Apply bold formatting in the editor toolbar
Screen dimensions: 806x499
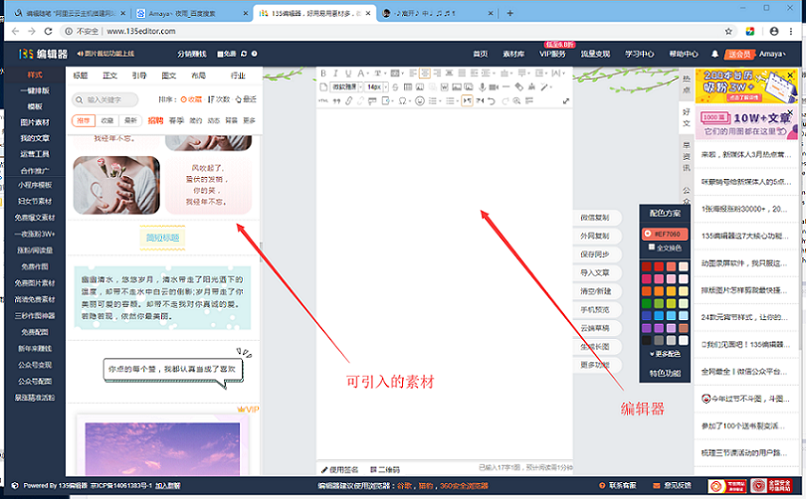click(323, 73)
